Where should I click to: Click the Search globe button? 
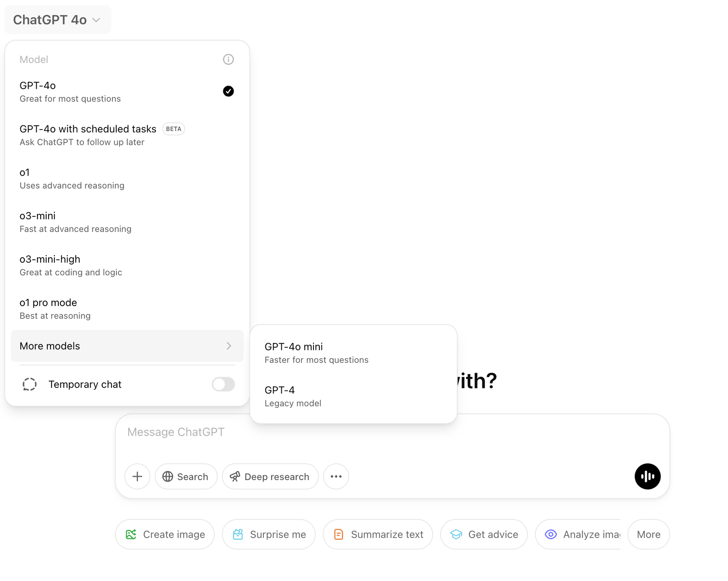(x=186, y=476)
